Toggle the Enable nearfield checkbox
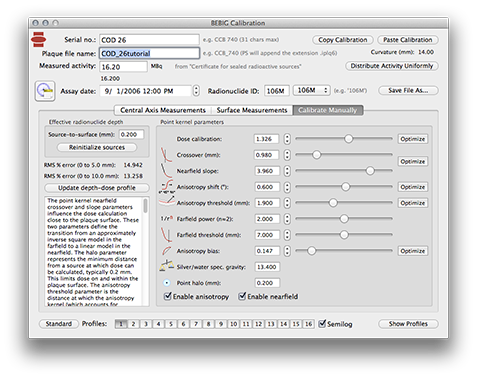Screen dimensions: 477x378 point(242,296)
